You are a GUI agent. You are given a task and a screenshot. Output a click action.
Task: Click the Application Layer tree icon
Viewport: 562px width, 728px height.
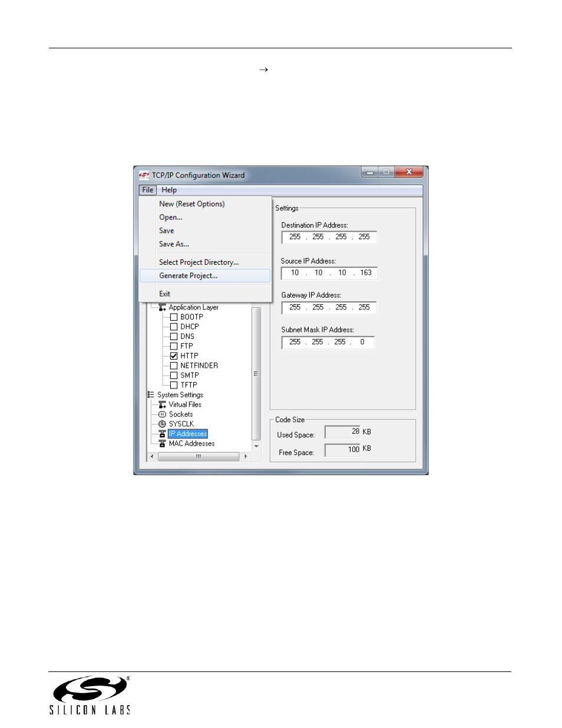[162, 308]
